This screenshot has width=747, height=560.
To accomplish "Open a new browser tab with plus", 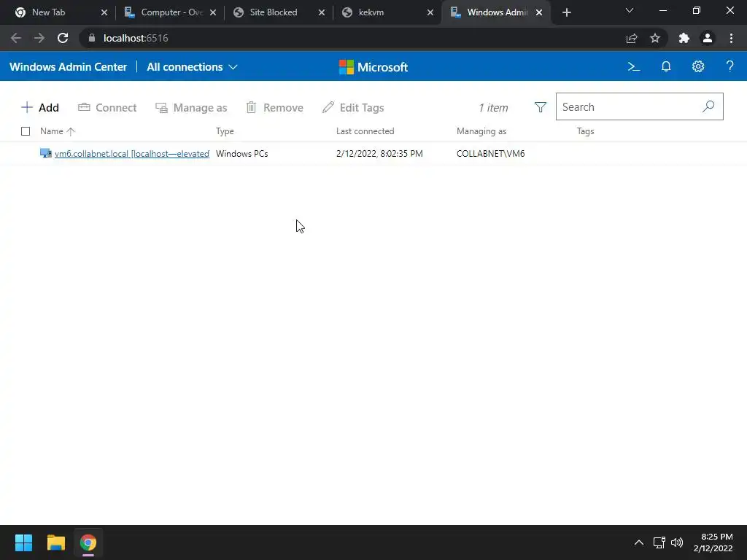I will (566, 12).
